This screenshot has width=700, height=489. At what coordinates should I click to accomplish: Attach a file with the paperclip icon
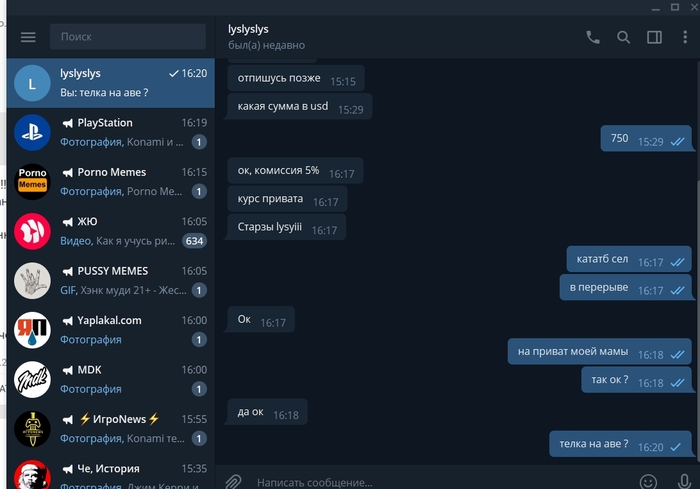pos(233,482)
